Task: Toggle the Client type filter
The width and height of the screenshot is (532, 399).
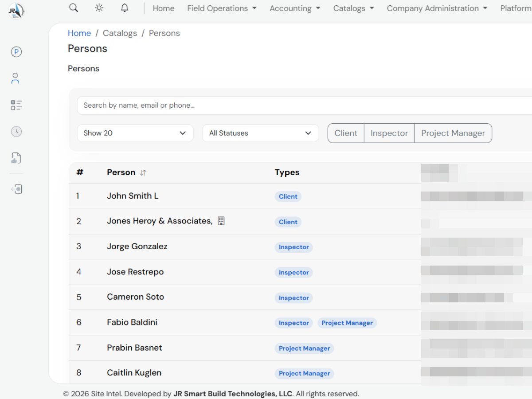Action: tap(346, 133)
